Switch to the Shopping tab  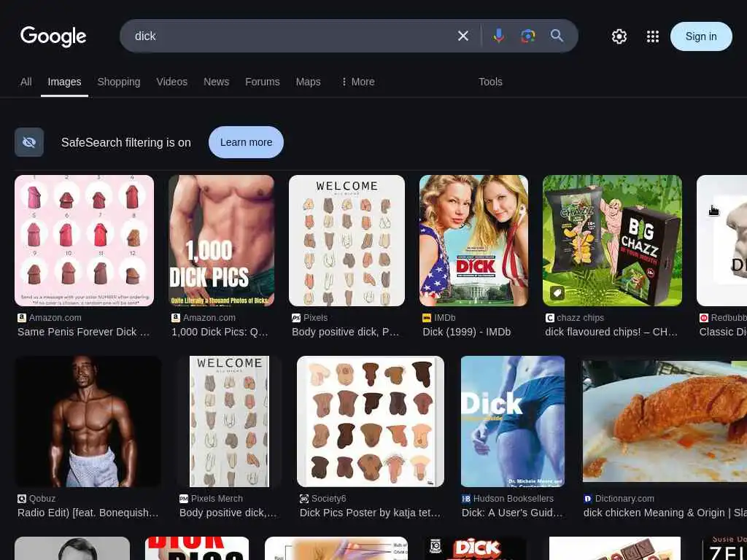click(x=119, y=82)
